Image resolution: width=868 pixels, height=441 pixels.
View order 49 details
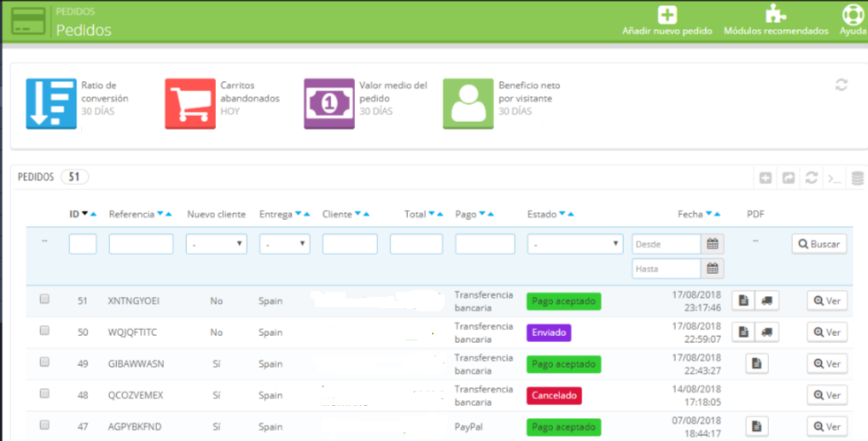point(827,364)
